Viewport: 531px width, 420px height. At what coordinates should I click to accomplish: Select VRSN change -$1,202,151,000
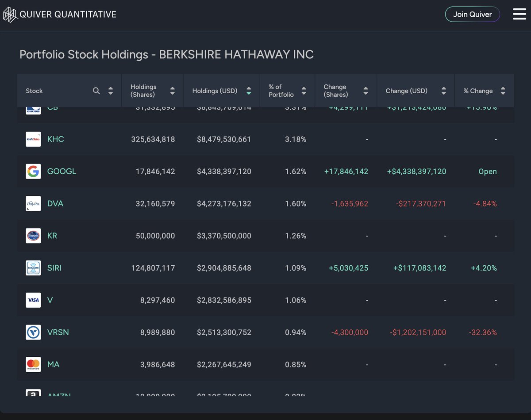418,332
